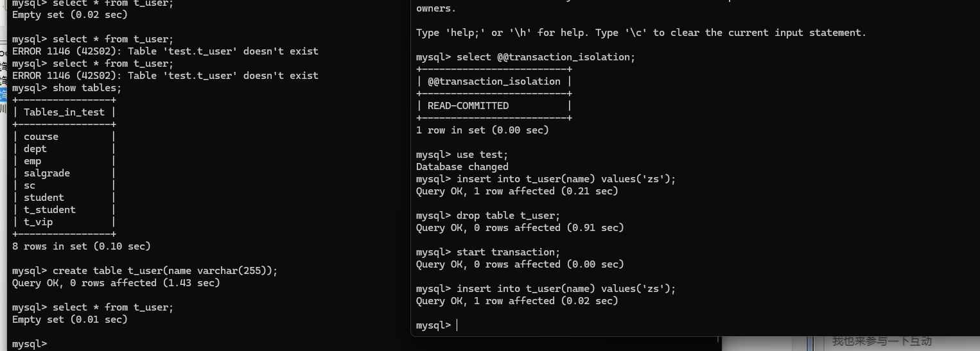
Task: Click the dept row in the tables list
Action: click(35, 149)
